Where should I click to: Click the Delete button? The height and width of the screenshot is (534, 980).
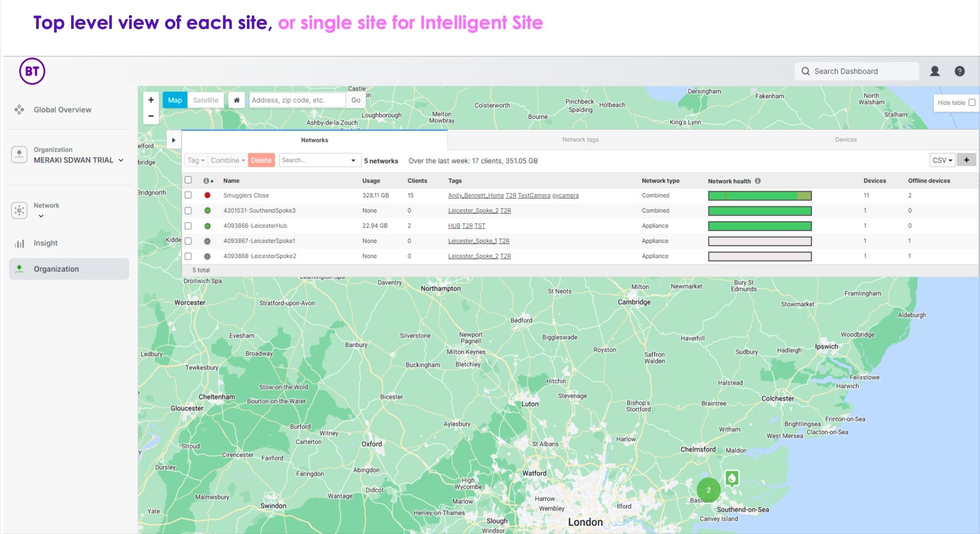point(261,160)
